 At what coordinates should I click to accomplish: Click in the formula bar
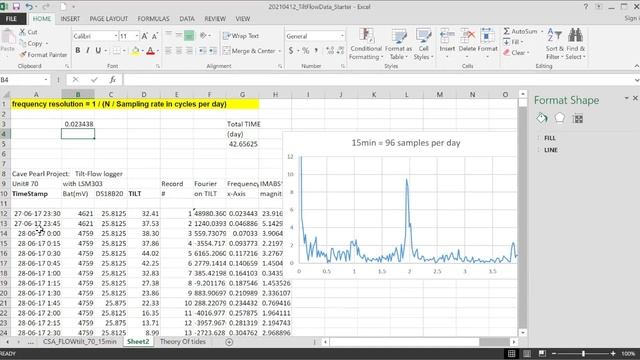click(378, 80)
